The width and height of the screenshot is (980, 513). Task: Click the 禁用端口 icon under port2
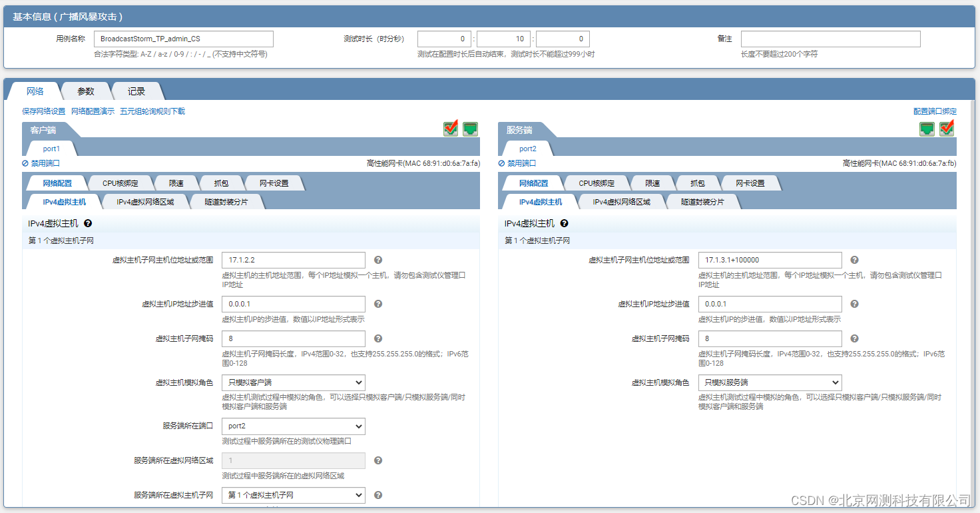click(502, 163)
